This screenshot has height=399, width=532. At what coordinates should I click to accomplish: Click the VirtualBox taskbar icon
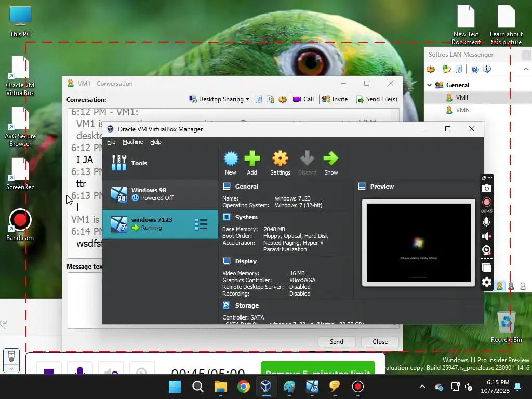pos(267,387)
